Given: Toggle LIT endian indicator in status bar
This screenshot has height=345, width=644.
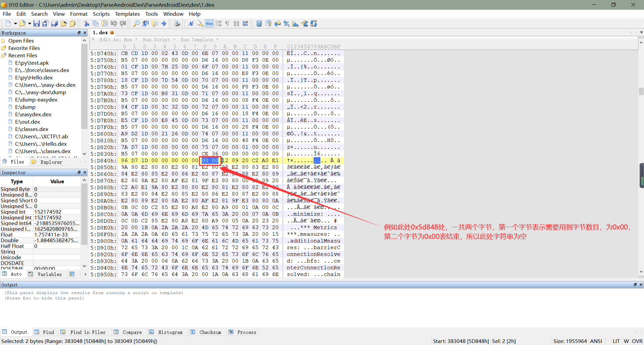Looking at the screenshot, I should tap(616, 341).
